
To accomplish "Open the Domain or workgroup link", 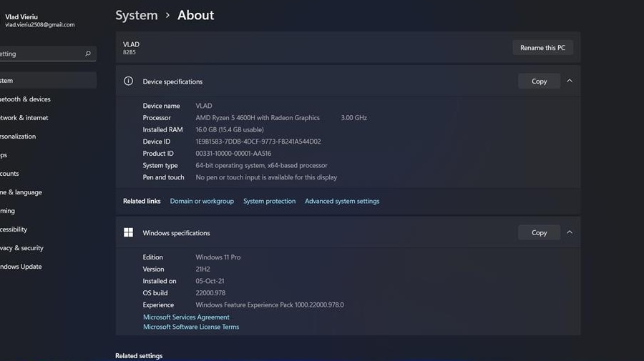I will tap(202, 202).
